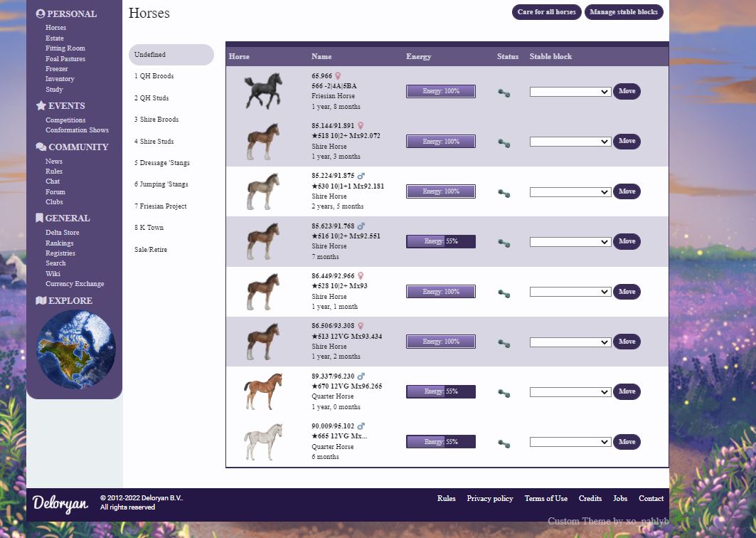
Task: Open stable block dropdown for 89.337/96.230
Action: pyautogui.click(x=570, y=392)
